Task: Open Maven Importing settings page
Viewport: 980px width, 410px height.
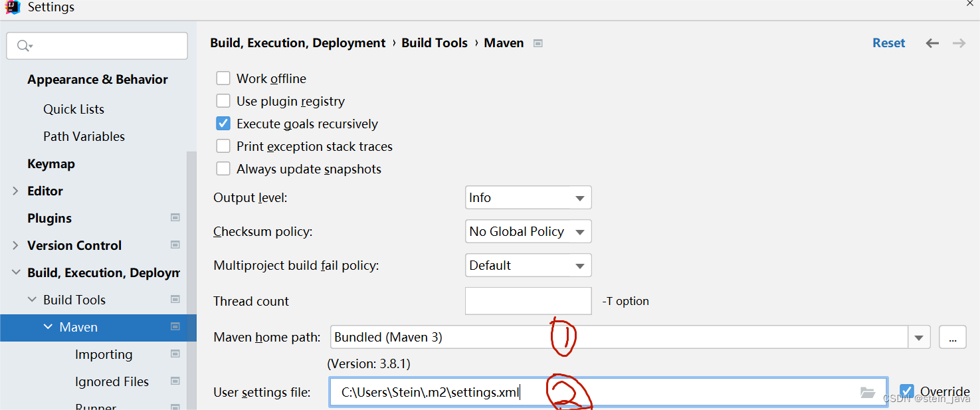Action: point(104,354)
